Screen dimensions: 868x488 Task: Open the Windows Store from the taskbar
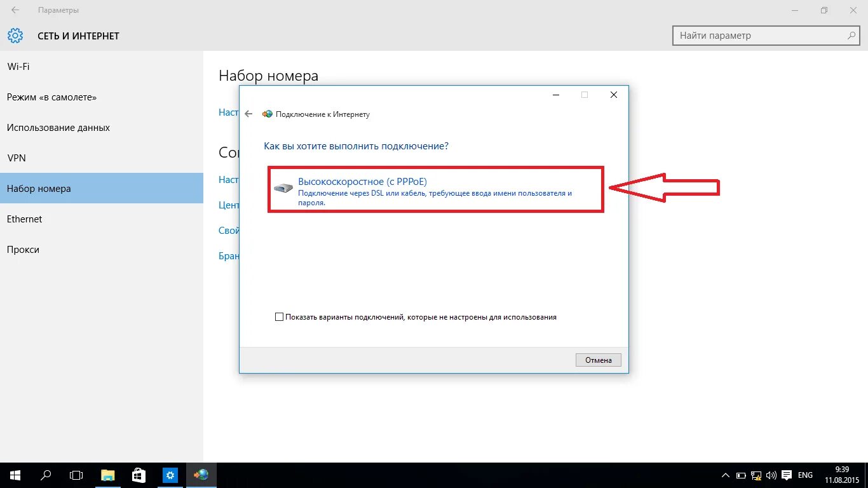tap(139, 475)
